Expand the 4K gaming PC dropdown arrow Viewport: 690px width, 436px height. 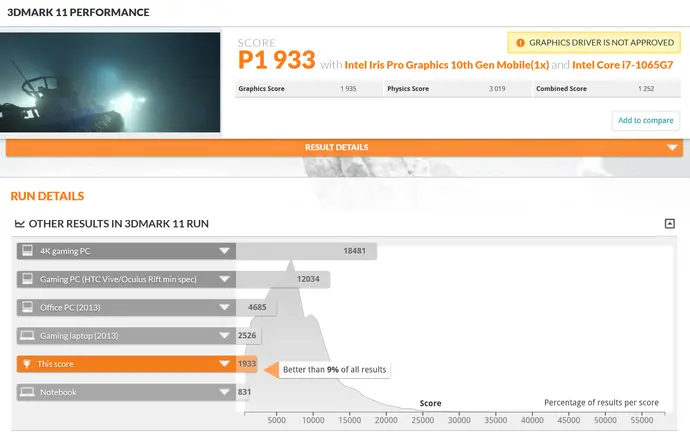point(224,251)
